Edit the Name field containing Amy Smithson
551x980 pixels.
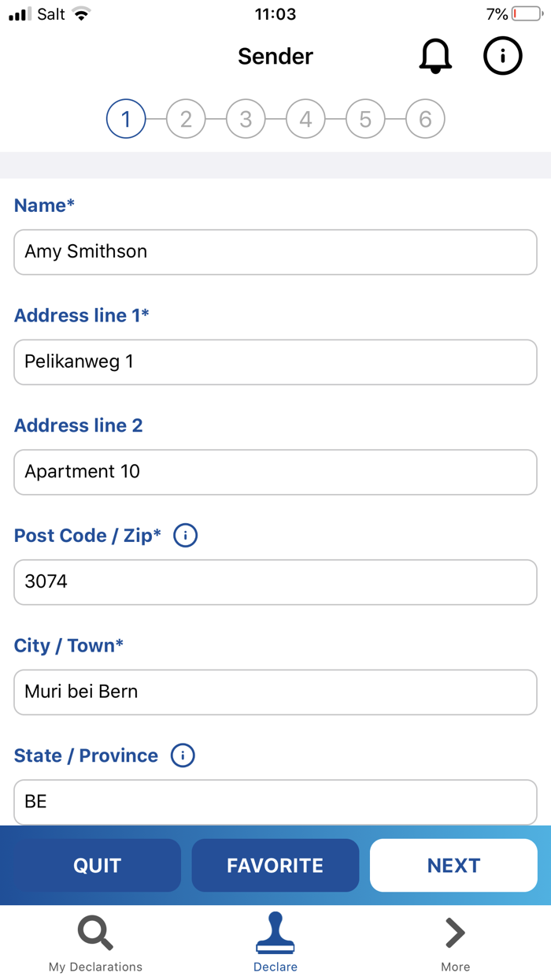tap(275, 251)
